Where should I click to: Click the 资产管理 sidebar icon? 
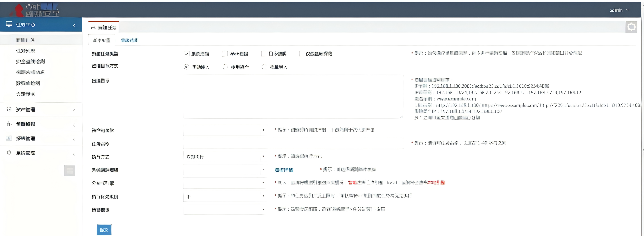pos(9,109)
